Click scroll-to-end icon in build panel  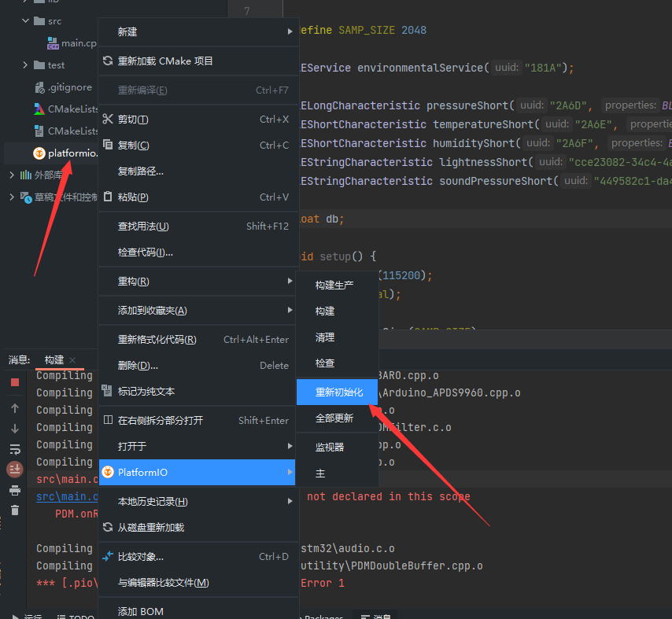[15, 470]
